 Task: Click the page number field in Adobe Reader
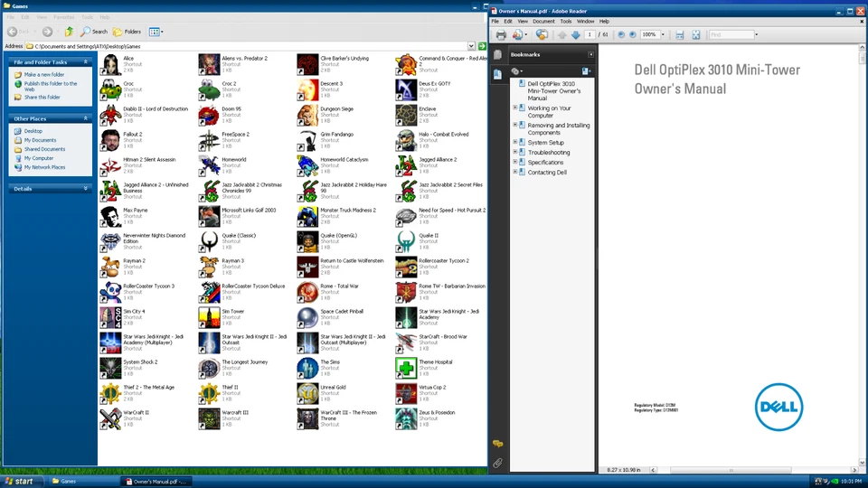tap(590, 35)
